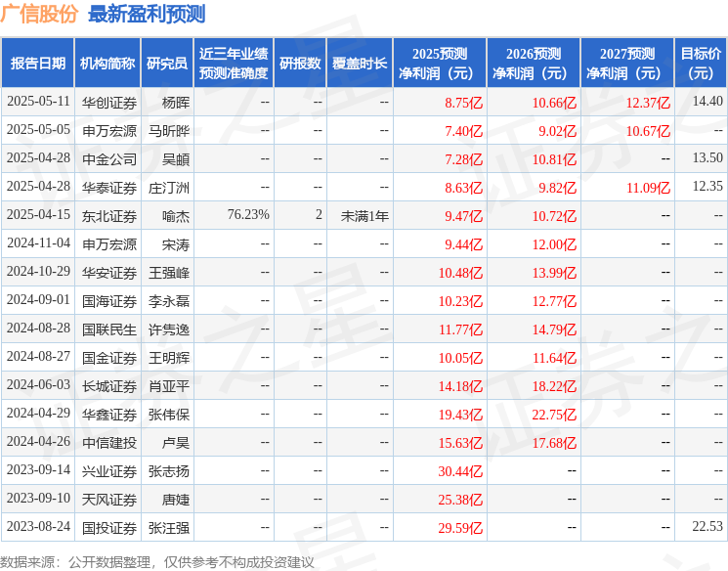
Task: Click the date 2025-05-11
Action: [38, 102]
